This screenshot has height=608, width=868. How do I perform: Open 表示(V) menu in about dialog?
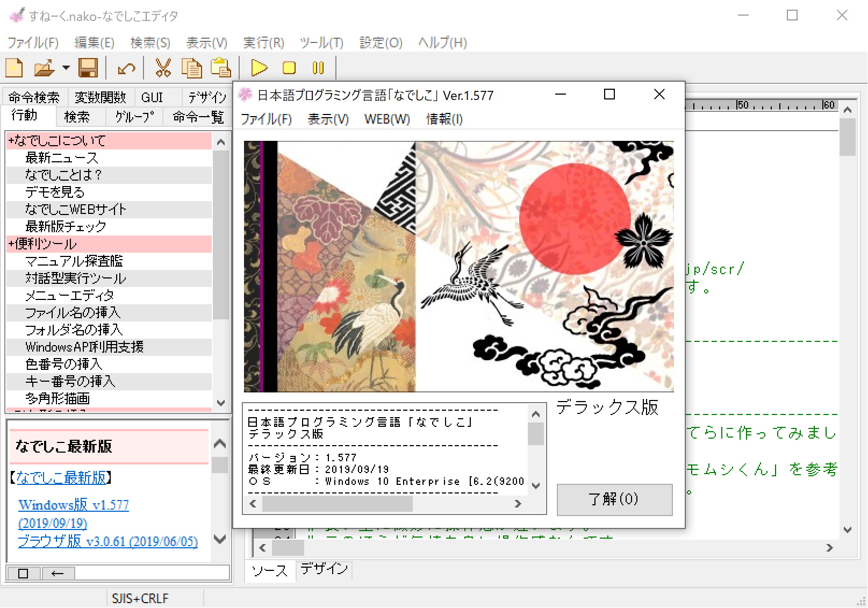pyautogui.click(x=328, y=119)
